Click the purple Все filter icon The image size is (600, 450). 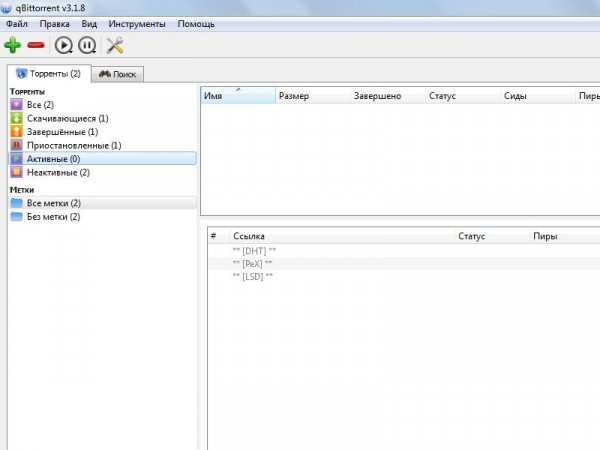click(16, 104)
